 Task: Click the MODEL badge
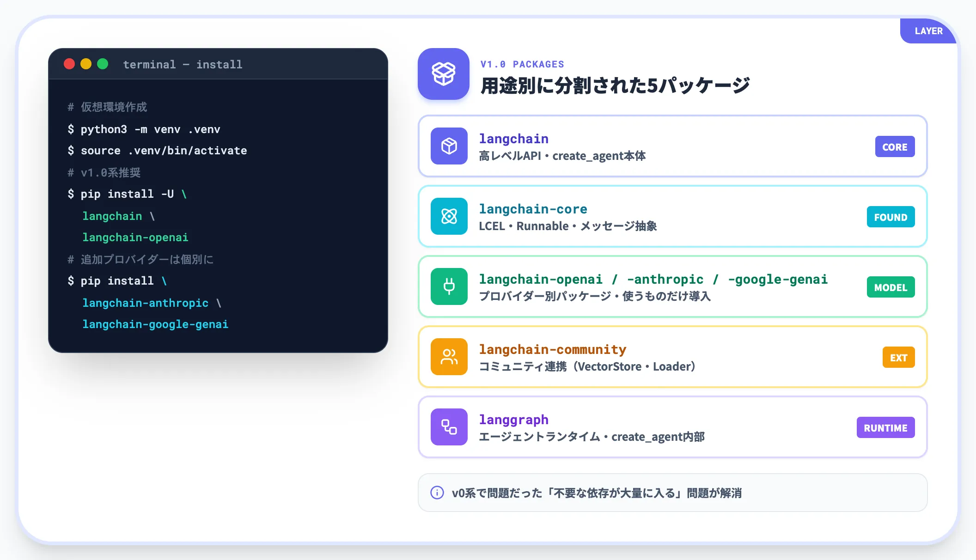click(891, 287)
